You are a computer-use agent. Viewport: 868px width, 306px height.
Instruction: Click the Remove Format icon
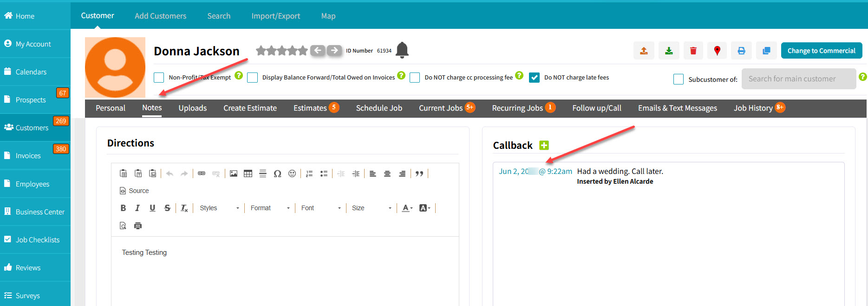click(184, 208)
